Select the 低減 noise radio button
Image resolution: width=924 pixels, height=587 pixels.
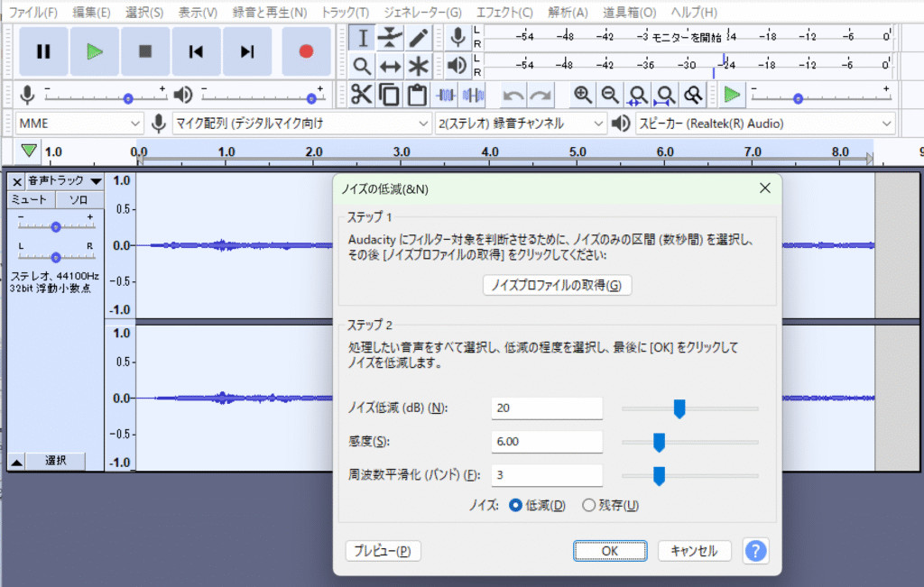click(x=516, y=506)
